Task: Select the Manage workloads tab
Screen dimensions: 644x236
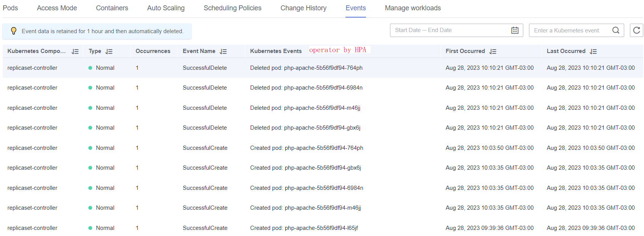Action: pos(412,8)
